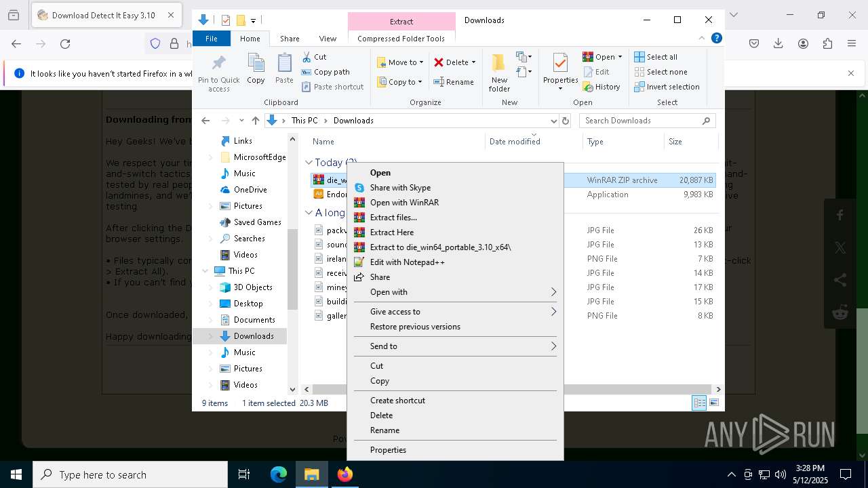Click navigation pane scroll down arrow
Screen dimensions: 868x488
point(293,389)
